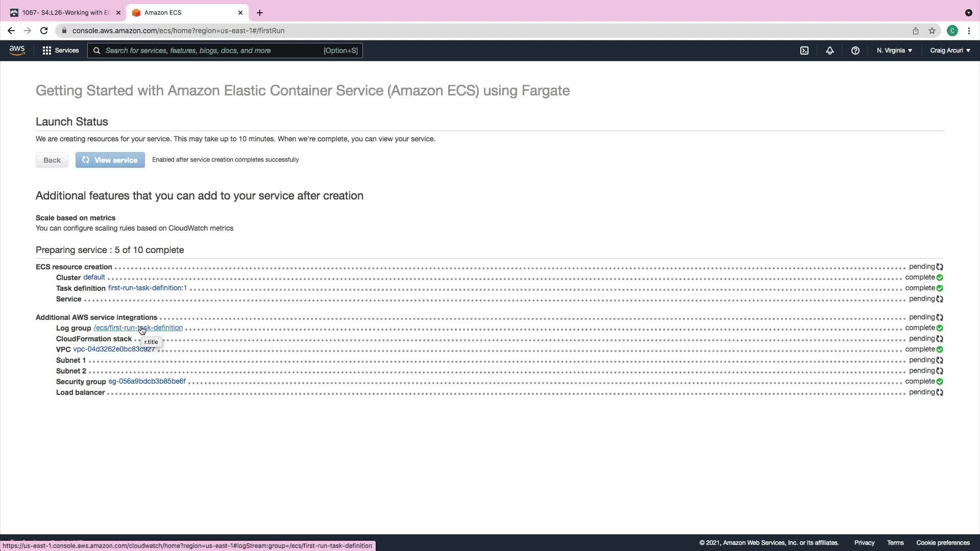
Task: Click the Back button
Action: click(x=52, y=160)
